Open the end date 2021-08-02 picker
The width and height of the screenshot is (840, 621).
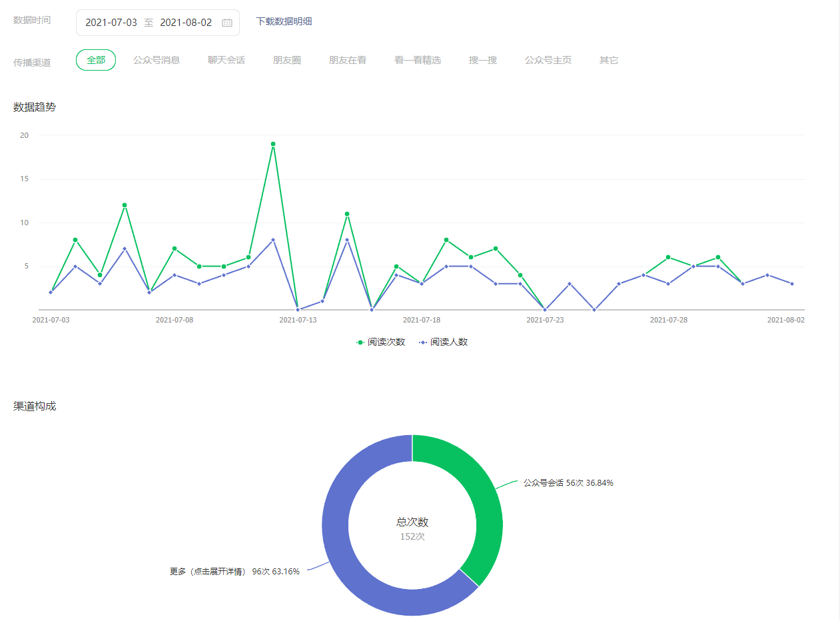186,23
